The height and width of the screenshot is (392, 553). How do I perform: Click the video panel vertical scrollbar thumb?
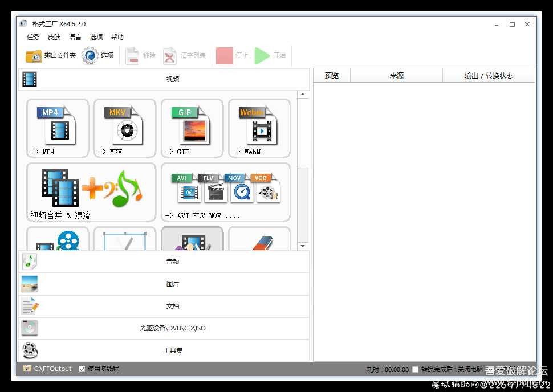(x=303, y=205)
